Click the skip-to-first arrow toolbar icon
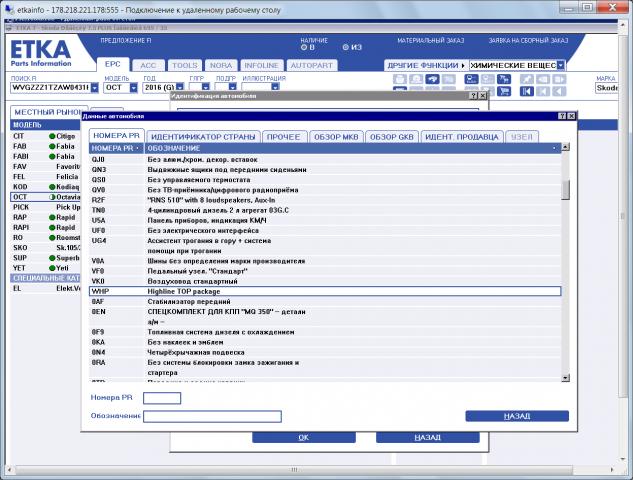The width and height of the screenshot is (633, 480). pos(527,91)
